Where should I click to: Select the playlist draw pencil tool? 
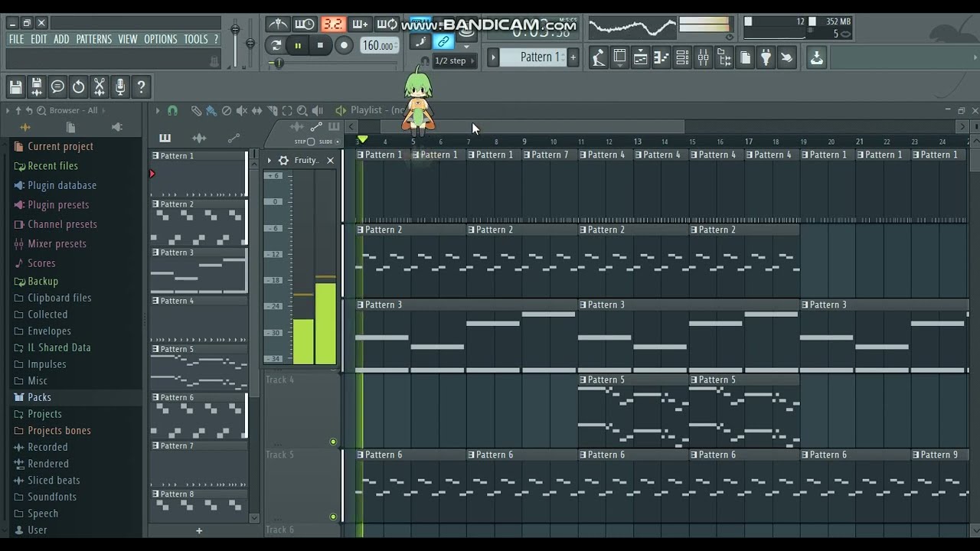pos(196,111)
